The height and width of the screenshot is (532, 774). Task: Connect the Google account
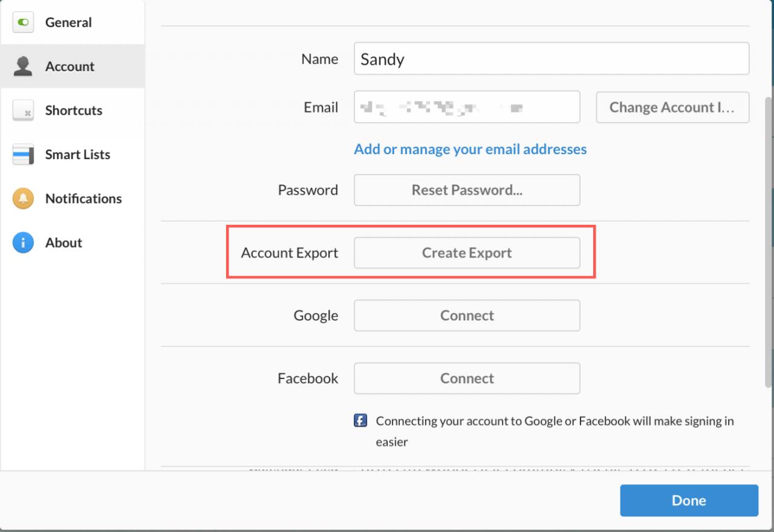click(467, 316)
